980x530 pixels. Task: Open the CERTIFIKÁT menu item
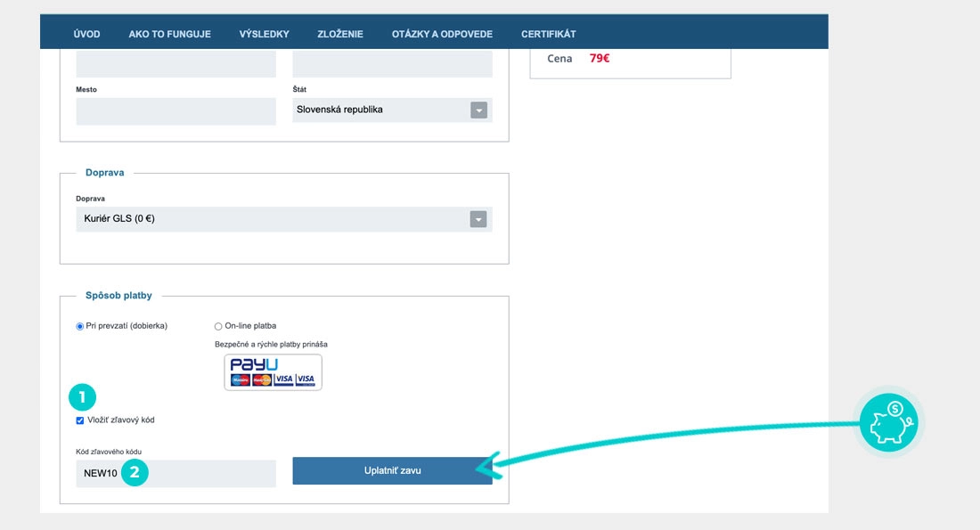pyautogui.click(x=549, y=34)
